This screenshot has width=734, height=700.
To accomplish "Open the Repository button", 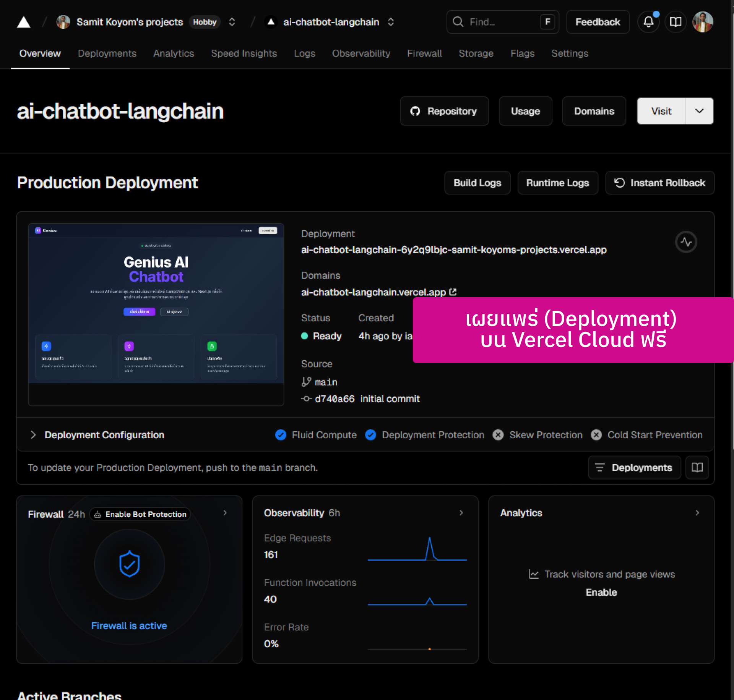I will (x=444, y=111).
